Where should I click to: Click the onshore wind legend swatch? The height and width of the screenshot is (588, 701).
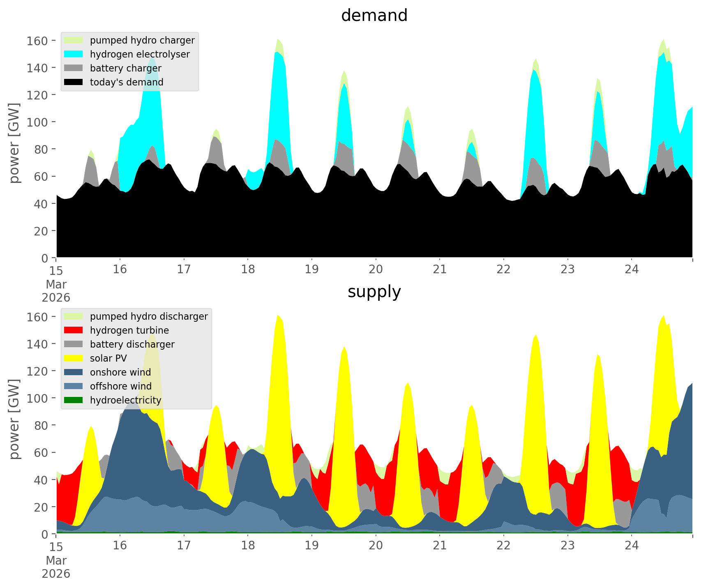[73, 372]
